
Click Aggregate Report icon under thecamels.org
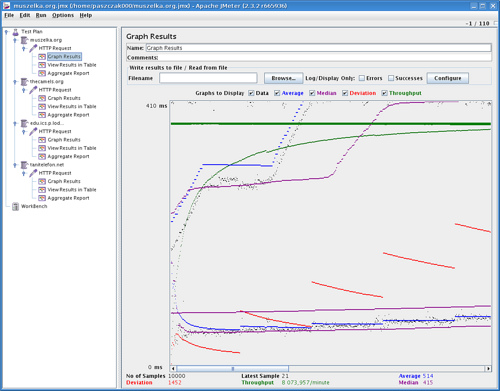coord(42,115)
